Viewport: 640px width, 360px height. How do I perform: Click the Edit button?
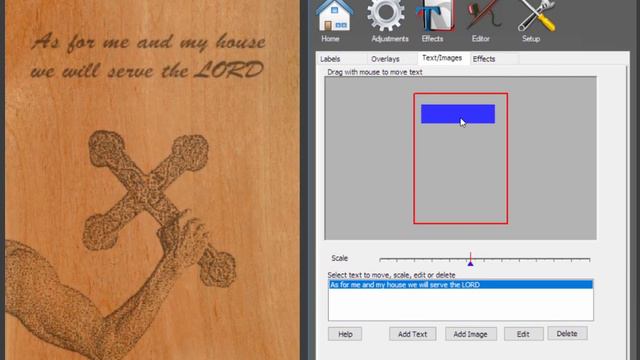523,334
